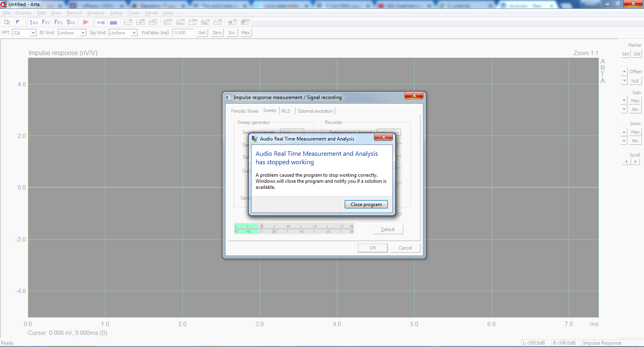Viewport: 644px width, 347px height.
Task: Open the signal generator plug icon
Action: [101, 22]
